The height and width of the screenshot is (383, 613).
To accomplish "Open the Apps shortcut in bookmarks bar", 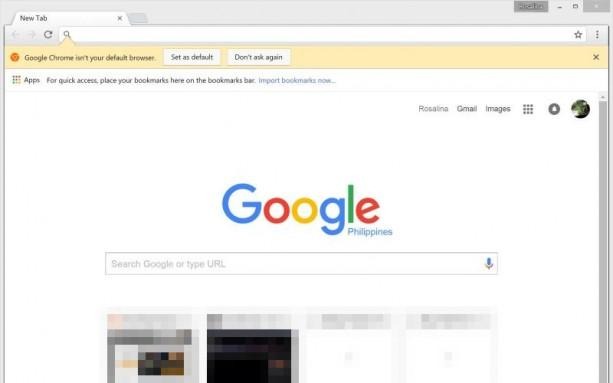I will [26, 80].
